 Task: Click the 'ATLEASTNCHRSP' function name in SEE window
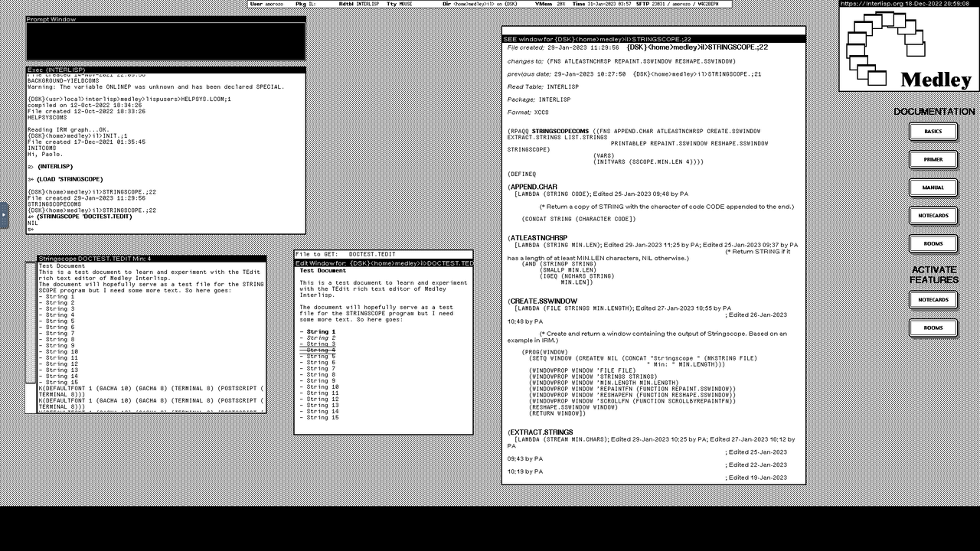click(x=538, y=238)
